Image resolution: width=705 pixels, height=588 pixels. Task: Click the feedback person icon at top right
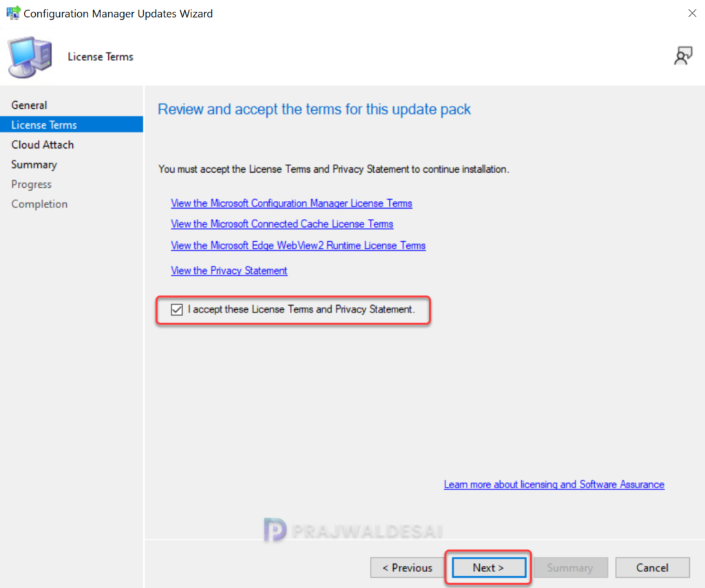pyautogui.click(x=683, y=56)
